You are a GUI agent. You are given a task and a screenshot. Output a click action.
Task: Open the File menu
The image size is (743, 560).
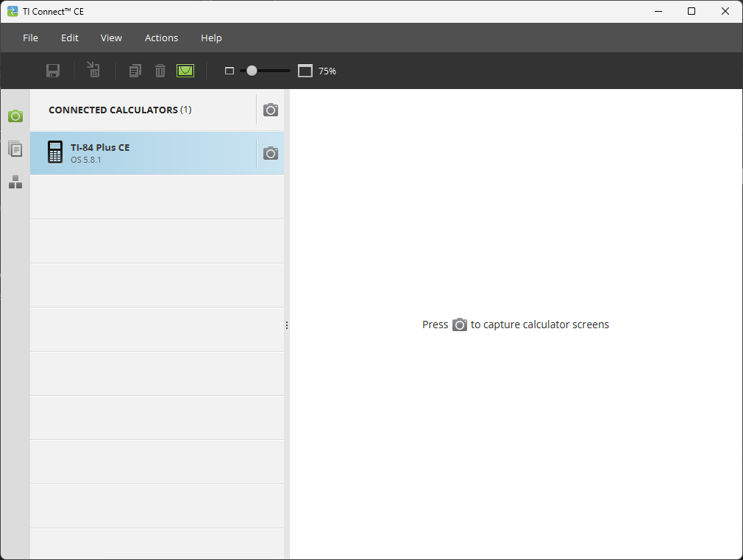point(30,38)
